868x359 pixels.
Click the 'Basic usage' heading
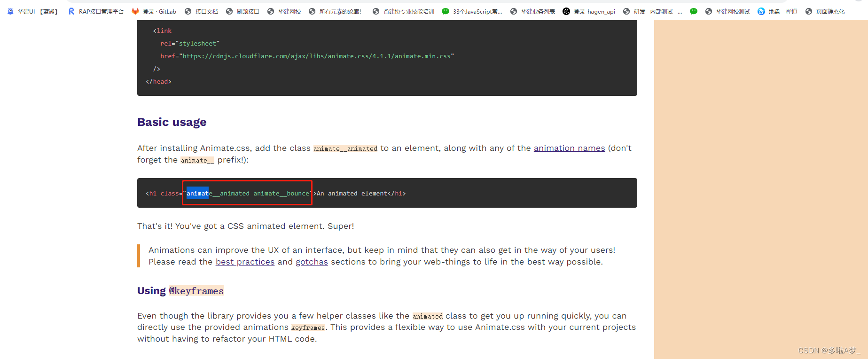tap(172, 122)
